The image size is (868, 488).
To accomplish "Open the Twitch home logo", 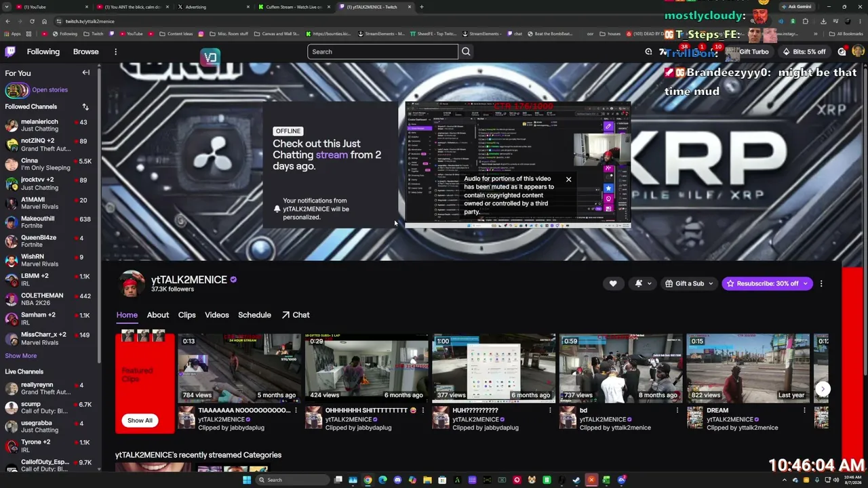I will tap(10, 52).
